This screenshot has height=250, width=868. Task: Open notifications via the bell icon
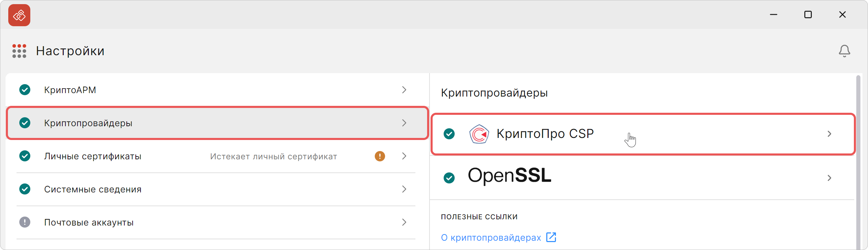click(x=845, y=51)
